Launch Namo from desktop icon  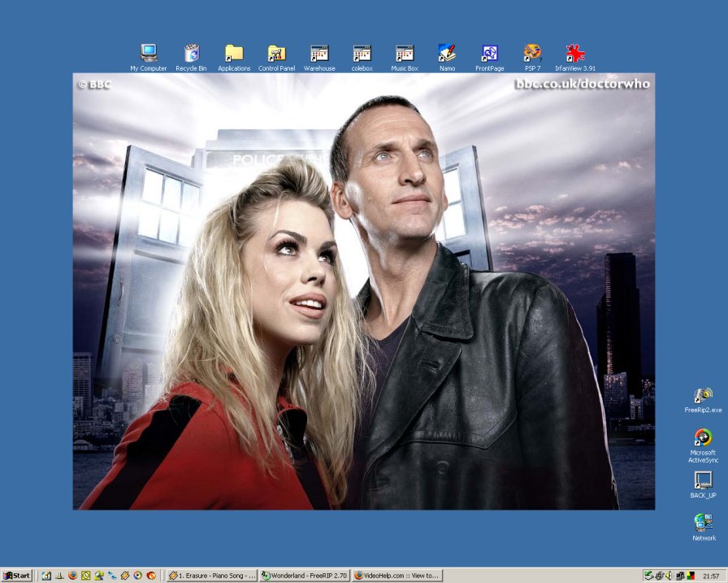(x=447, y=58)
